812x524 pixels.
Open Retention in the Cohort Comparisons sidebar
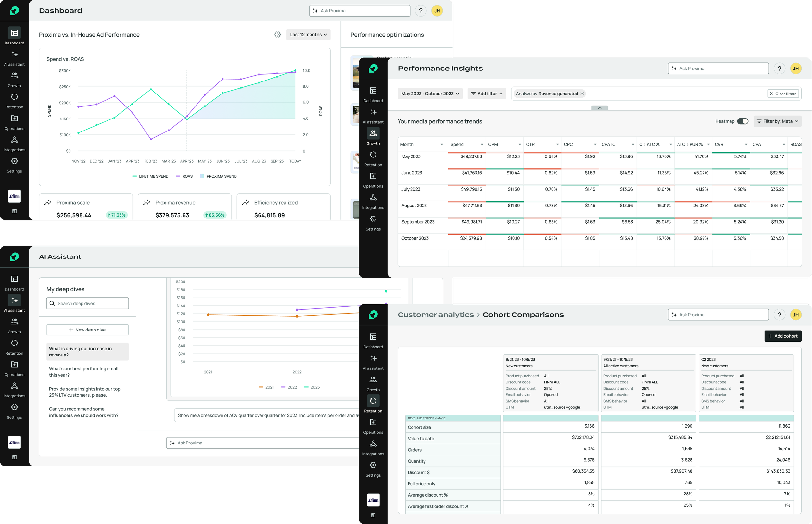coord(373,404)
